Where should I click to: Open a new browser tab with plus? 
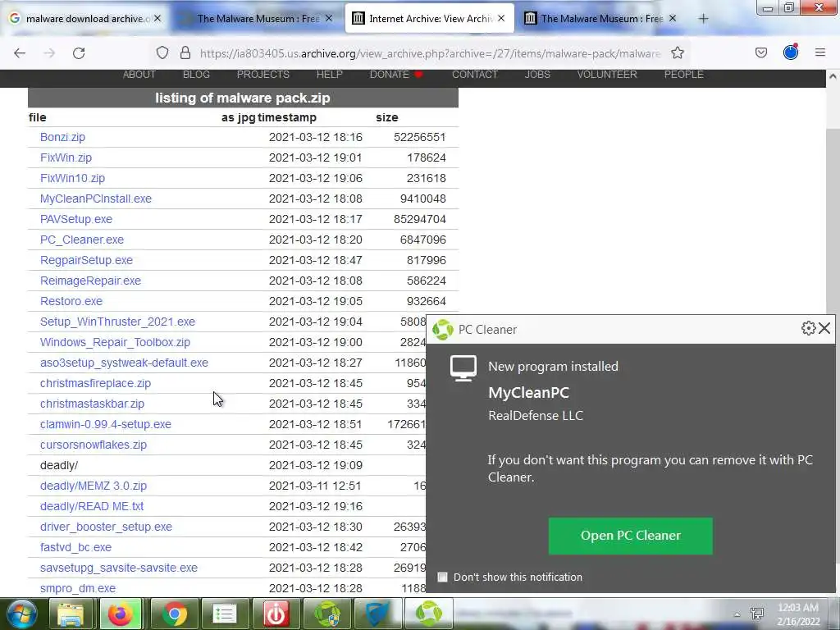pos(703,19)
